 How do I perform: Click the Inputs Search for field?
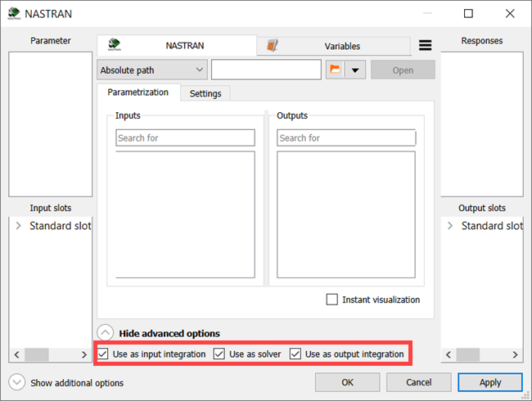185,137
